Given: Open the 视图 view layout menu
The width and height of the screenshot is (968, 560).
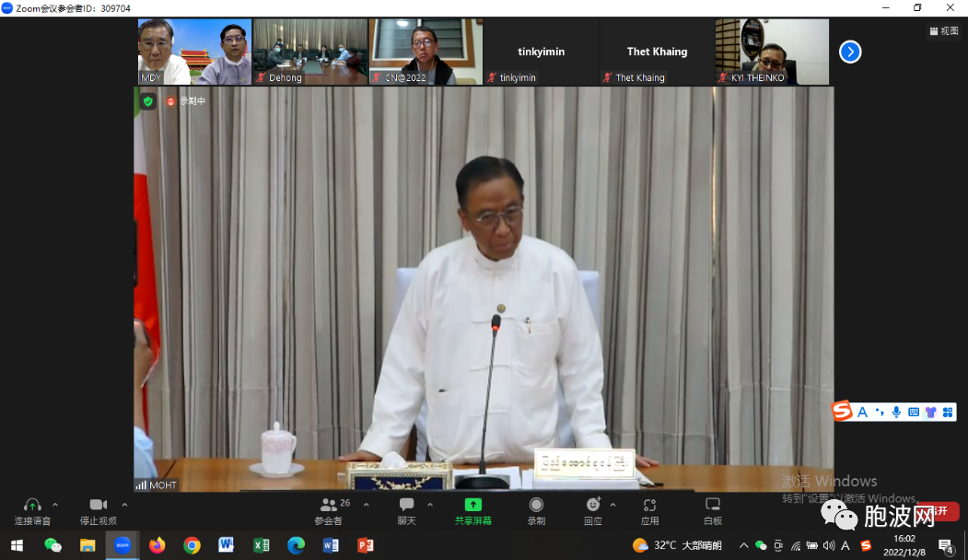Looking at the screenshot, I should click(x=944, y=31).
